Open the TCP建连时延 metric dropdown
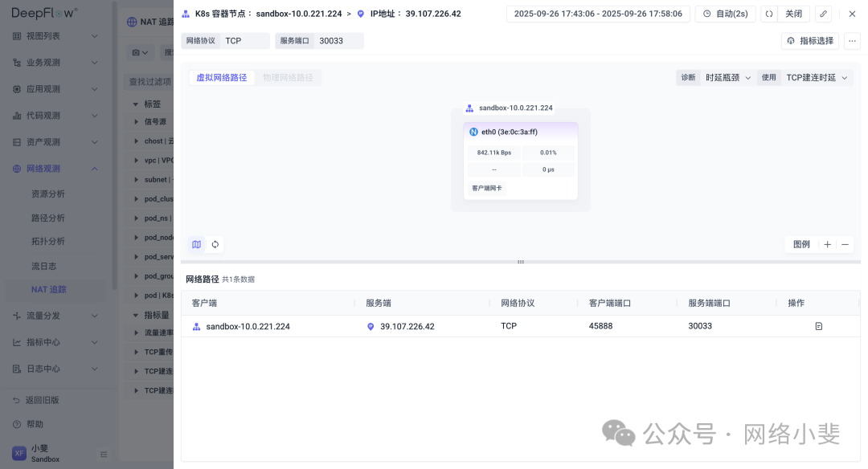868x469 pixels. (814, 77)
